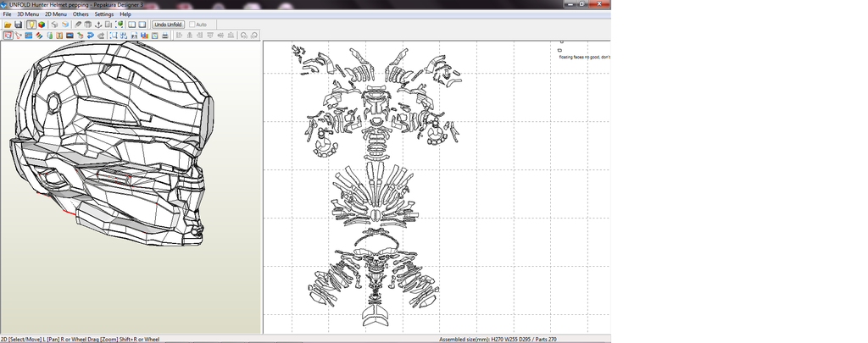Click the printer icon in toolbar

tap(164, 36)
